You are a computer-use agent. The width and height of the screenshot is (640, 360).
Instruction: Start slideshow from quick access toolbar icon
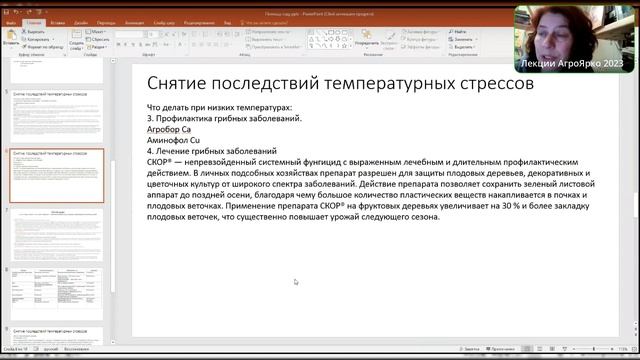click(x=40, y=12)
